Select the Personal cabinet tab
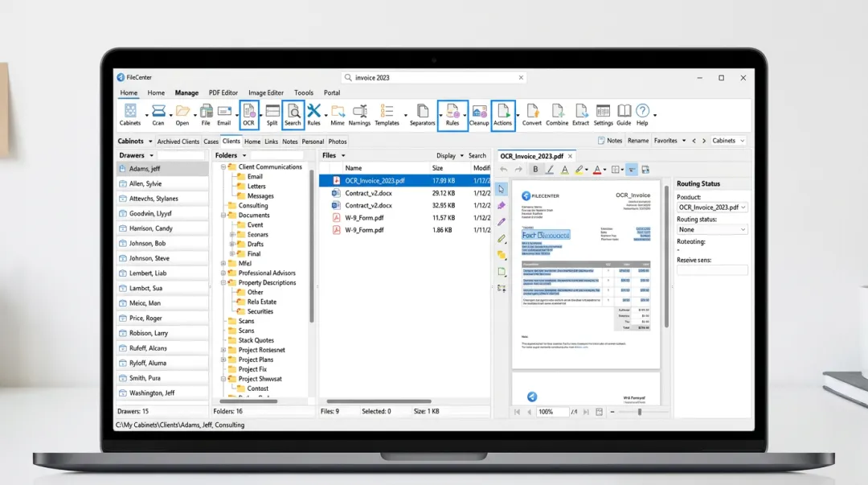This screenshot has height=485, width=868. pyautogui.click(x=313, y=142)
